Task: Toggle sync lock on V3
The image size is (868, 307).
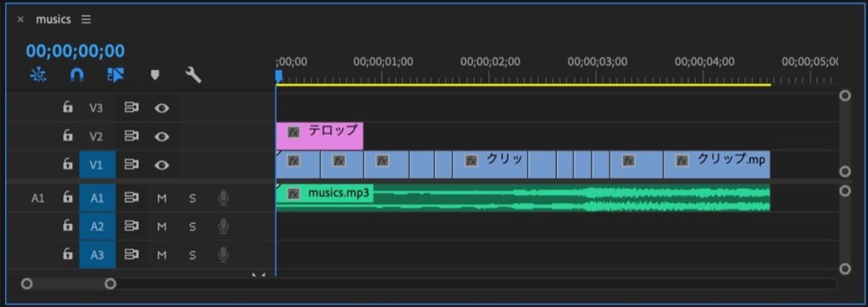Action: (x=131, y=108)
